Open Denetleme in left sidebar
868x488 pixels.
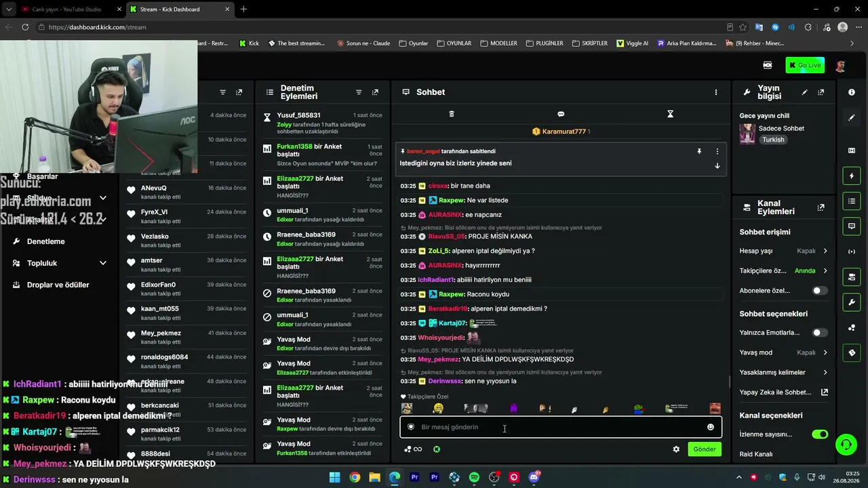point(46,241)
